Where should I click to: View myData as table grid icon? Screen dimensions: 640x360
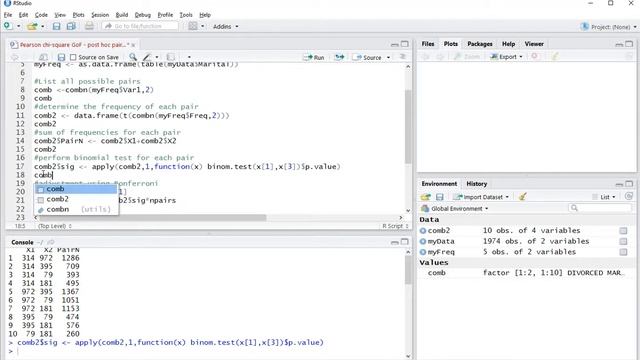623,241
